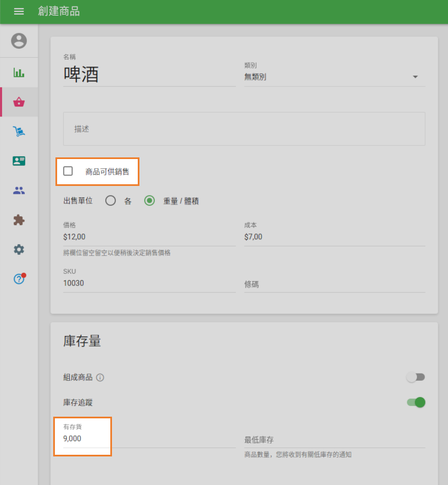448x485 pixels.
Task: Select the 重量/體積 radio button
Action: pyautogui.click(x=149, y=200)
